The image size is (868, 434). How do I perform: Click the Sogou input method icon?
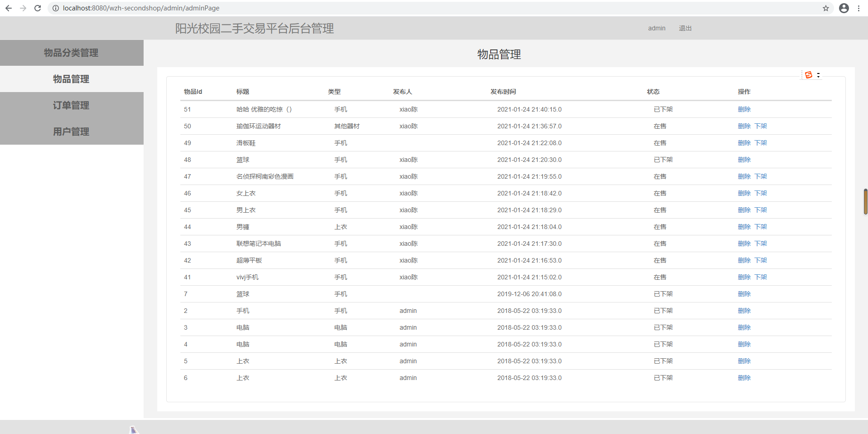809,75
